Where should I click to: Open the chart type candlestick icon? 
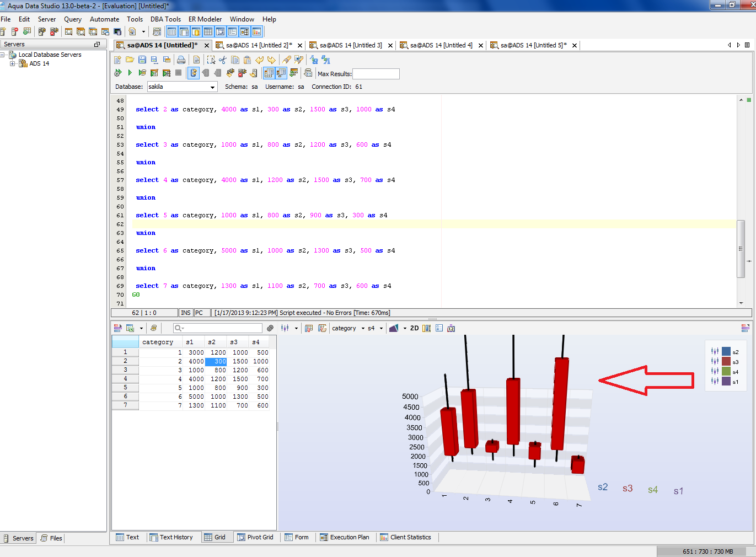285,328
